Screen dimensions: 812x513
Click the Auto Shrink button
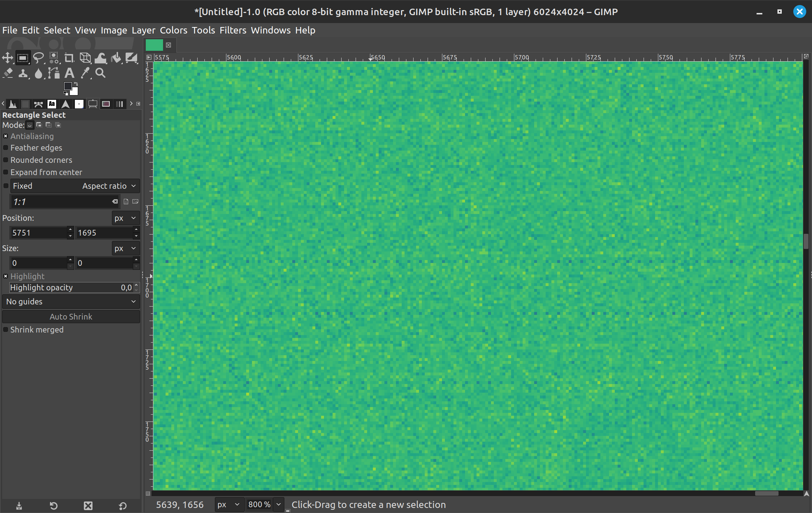click(71, 317)
